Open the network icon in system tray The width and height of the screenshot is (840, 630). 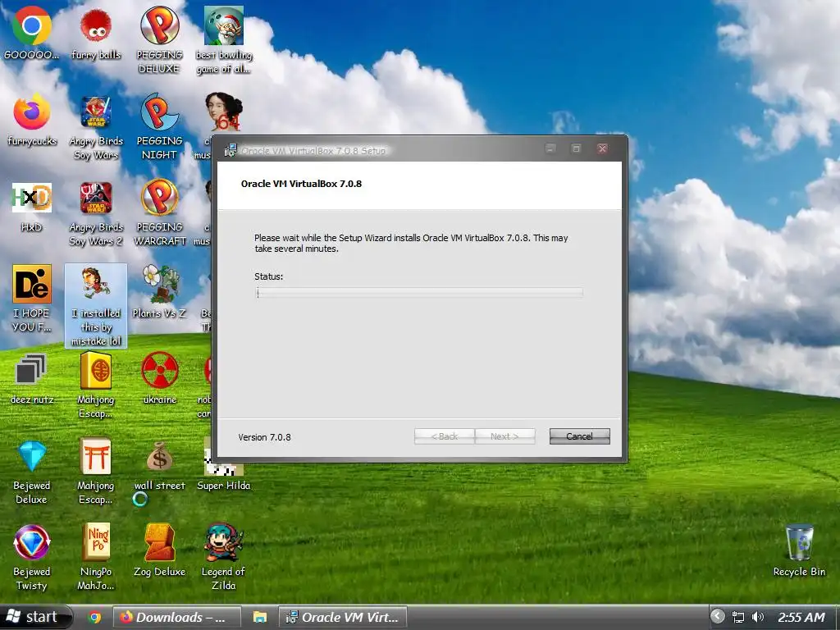(x=738, y=617)
